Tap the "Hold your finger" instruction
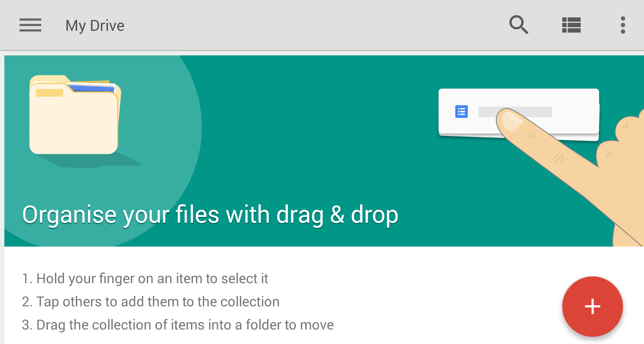 click(145, 278)
